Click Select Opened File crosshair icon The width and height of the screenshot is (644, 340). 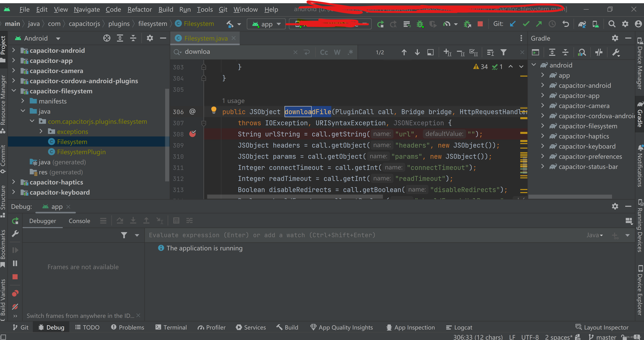pyautogui.click(x=107, y=38)
